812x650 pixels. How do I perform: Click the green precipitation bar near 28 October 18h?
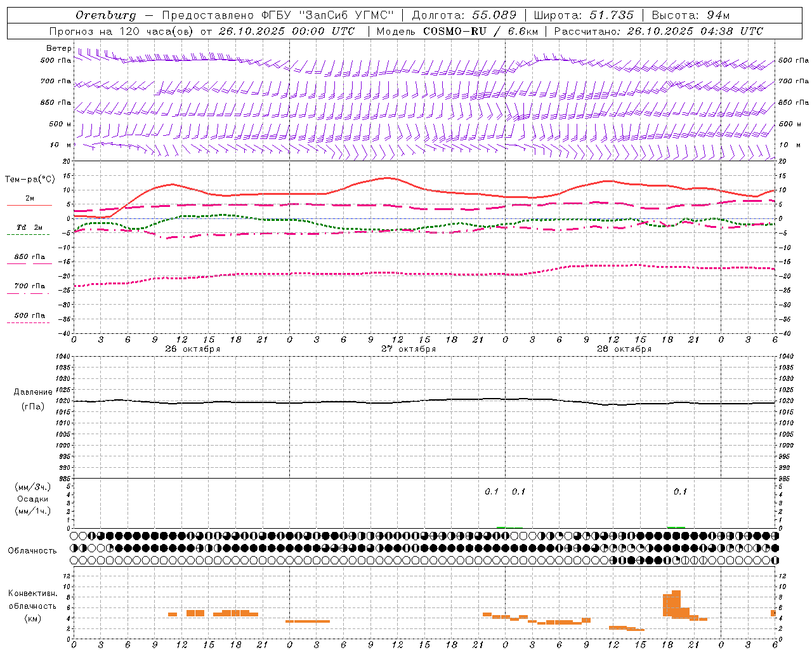(676, 527)
